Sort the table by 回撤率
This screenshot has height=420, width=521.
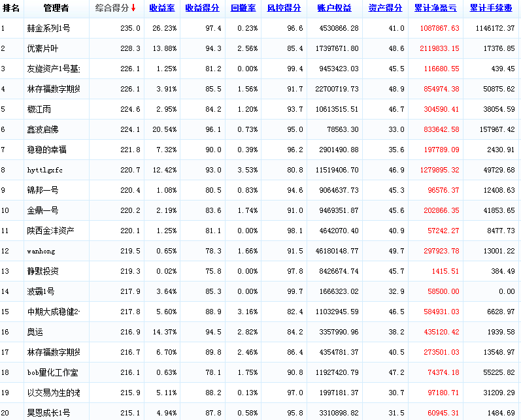[244, 8]
